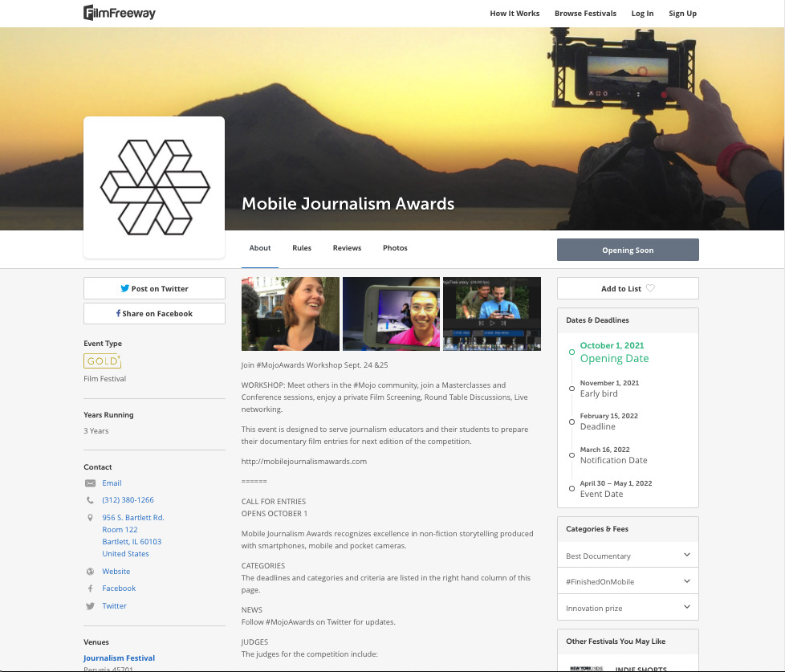785x672 pixels.
Task: Expand the #FinishedOnMobile category
Action: pyautogui.click(x=628, y=580)
